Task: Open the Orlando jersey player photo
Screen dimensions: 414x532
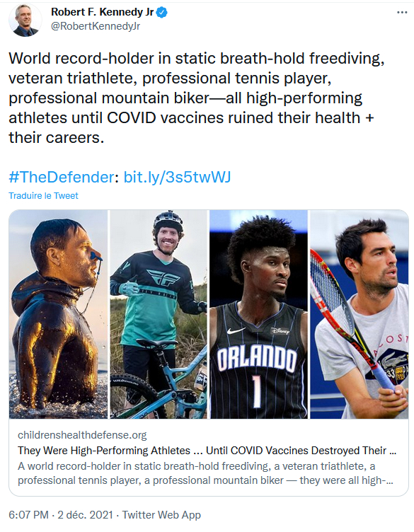Action: pyautogui.click(x=258, y=314)
